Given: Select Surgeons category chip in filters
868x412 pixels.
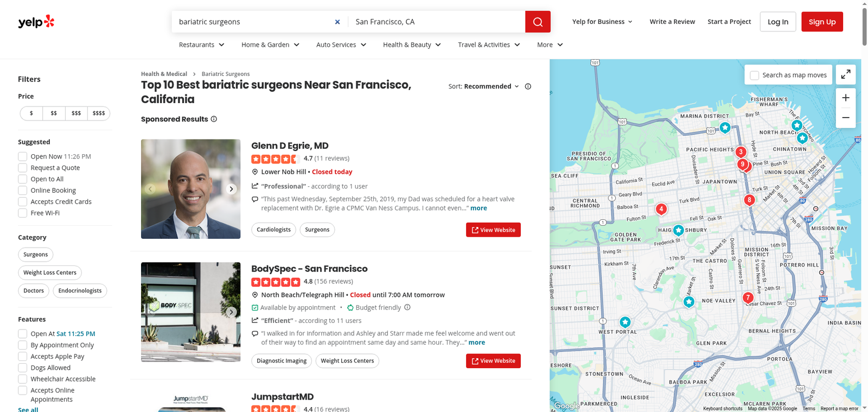Looking at the screenshot, I should 36,255.
